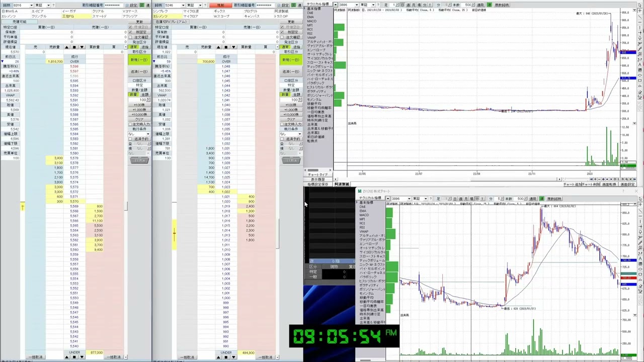Open 東証 market dropdown in 8316 panel
Screen dimensions: 644x362
pos(48,5)
